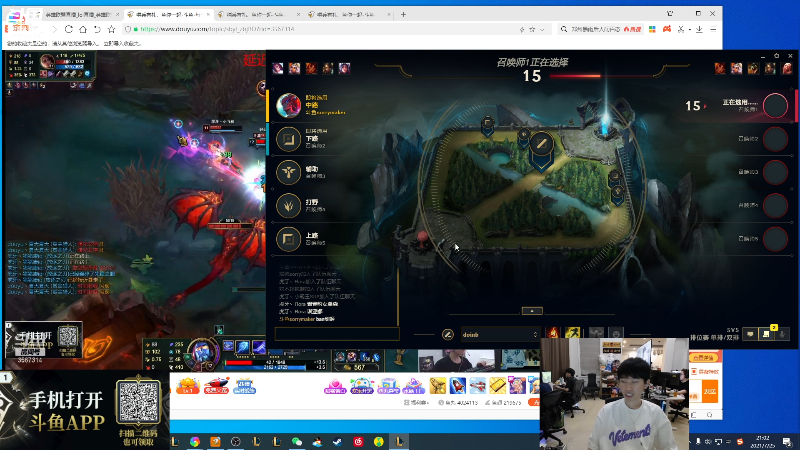Click the colorful apps grid icon in browser

652,30
